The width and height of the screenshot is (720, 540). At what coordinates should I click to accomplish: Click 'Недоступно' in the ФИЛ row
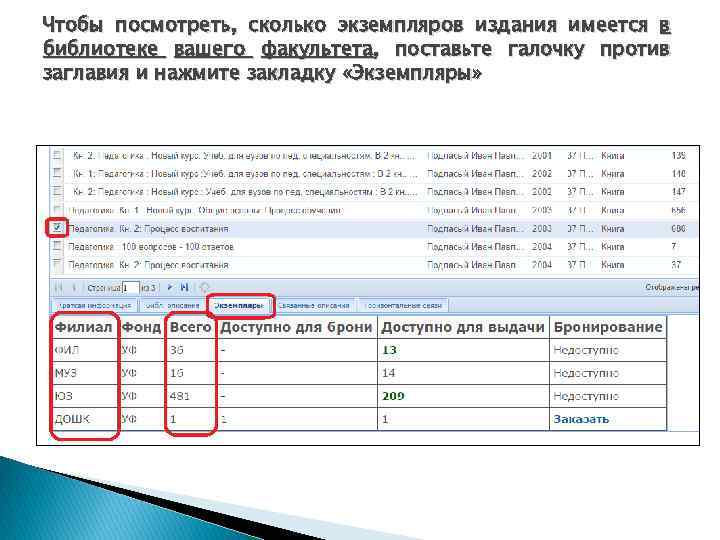pyautogui.click(x=586, y=350)
